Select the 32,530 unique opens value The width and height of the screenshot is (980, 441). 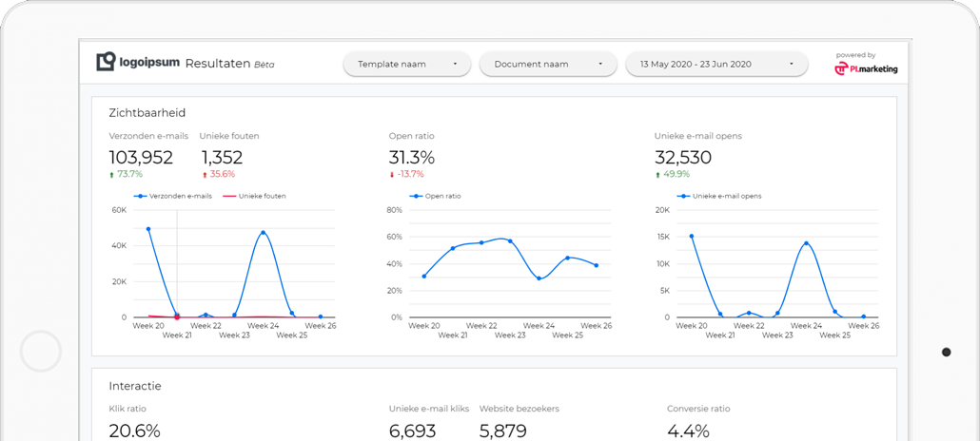point(682,158)
